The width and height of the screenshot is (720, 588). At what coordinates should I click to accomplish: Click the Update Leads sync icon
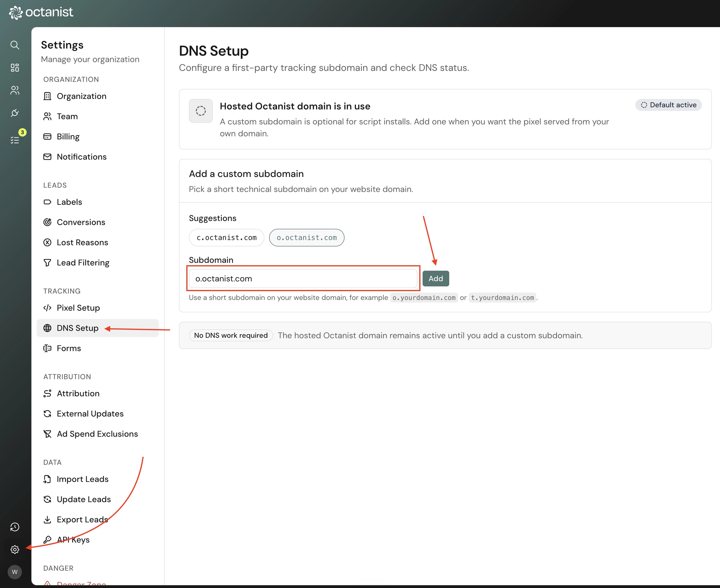point(47,499)
